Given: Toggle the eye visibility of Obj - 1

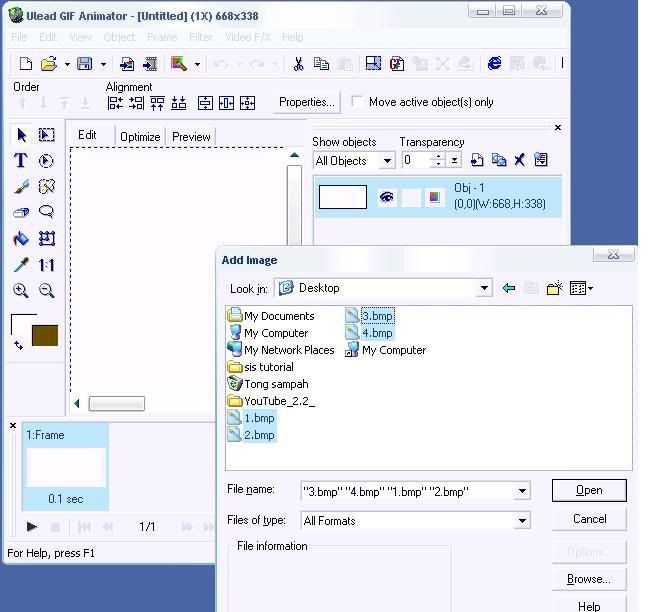Looking at the screenshot, I should [x=386, y=197].
